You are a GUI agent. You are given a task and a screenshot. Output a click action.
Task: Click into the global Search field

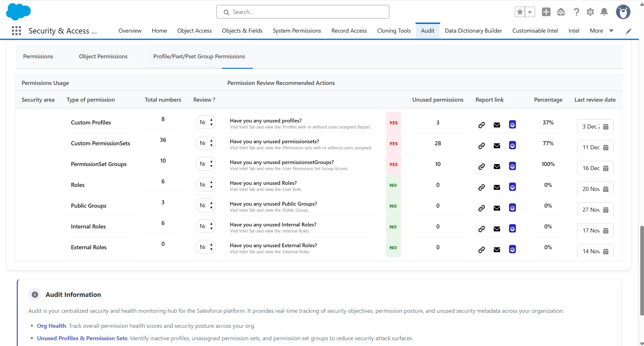coord(303,12)
